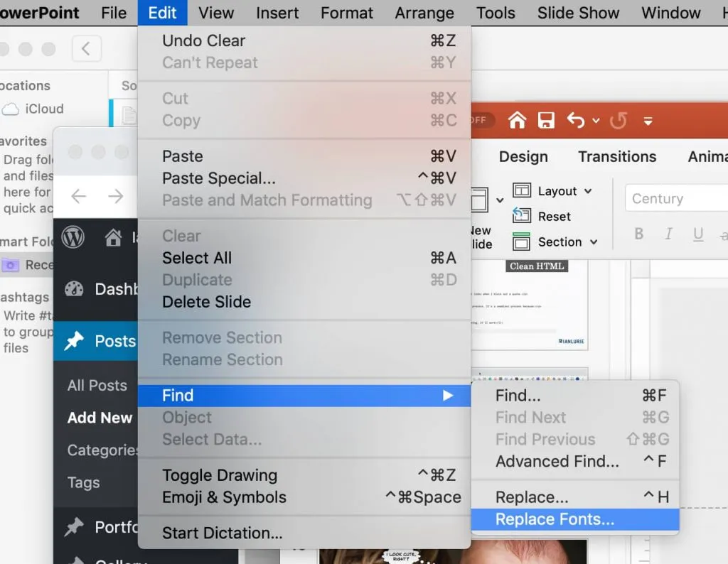Choose Toggle Drawing menu entry
The width and height of the screenshot is (728, 564).
click(x=304, y=475)
